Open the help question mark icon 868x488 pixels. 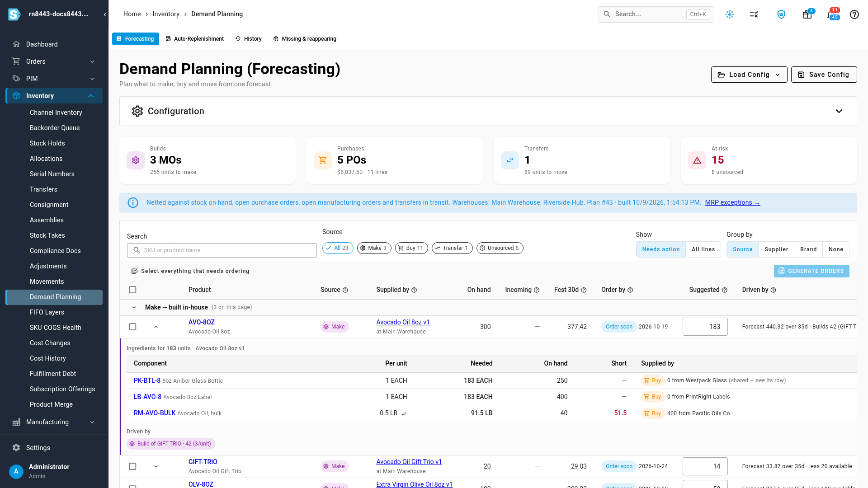(x=854, y=14)
